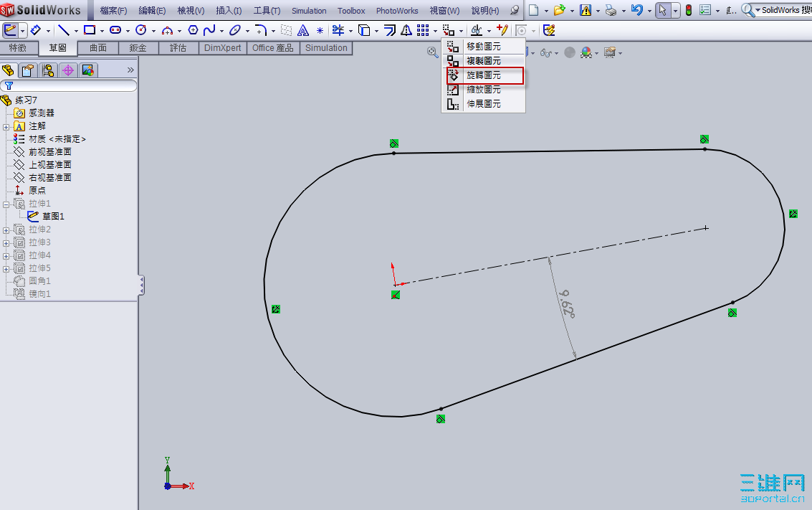The height and width of the screenshot is (510, 812).
Task: Select the Corner Rectangle tool
Action: point(89,31)
